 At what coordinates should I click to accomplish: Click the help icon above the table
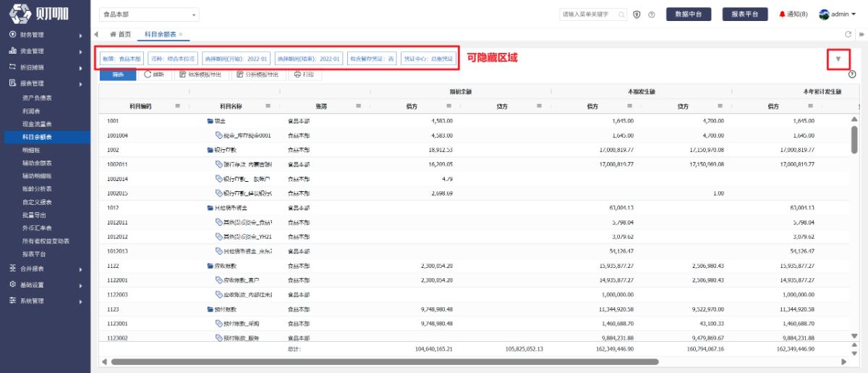click(x=851, y=74)
